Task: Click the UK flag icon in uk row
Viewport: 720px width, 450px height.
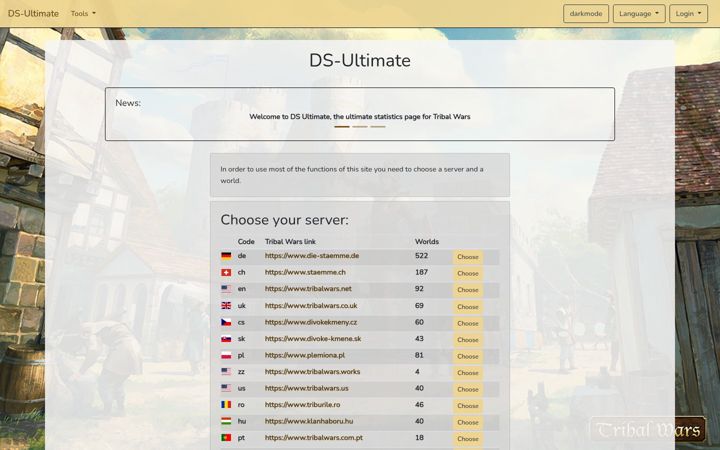Action: 226,305
